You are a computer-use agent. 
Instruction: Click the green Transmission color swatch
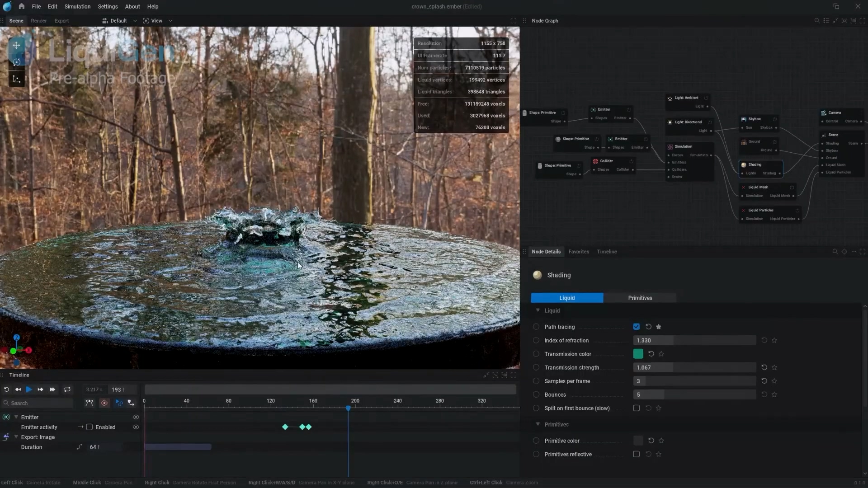638,354
